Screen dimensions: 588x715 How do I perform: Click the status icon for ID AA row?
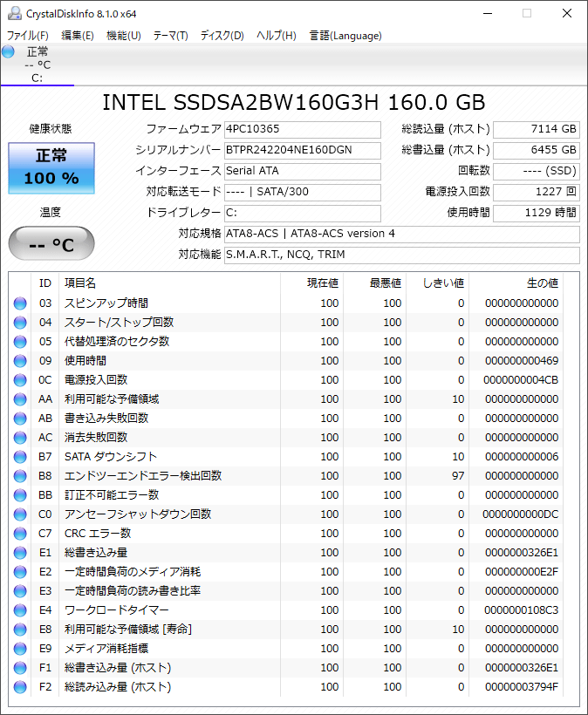pos(20,399)
